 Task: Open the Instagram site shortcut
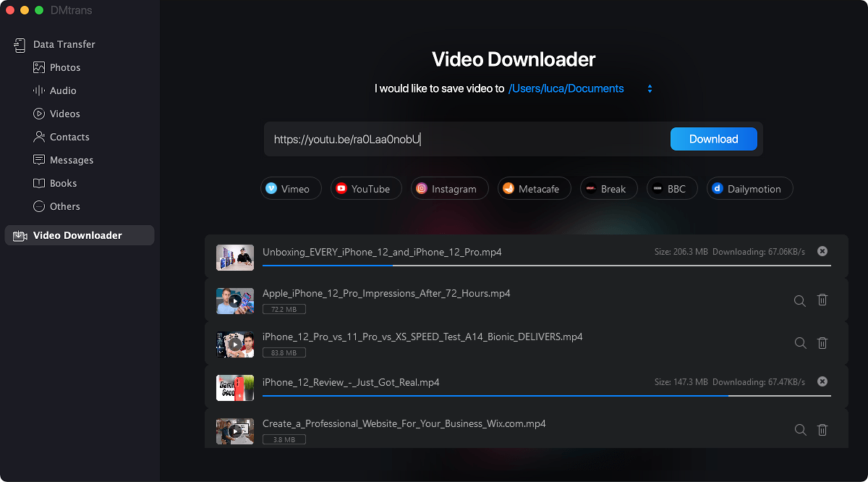[x=450, y=189]
